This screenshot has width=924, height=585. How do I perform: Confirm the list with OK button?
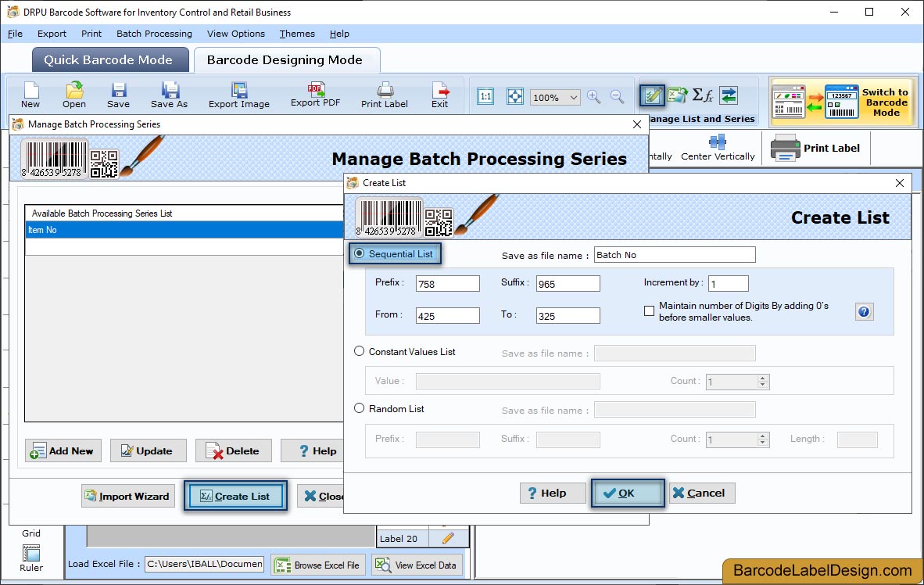click(x=628, y=493)
